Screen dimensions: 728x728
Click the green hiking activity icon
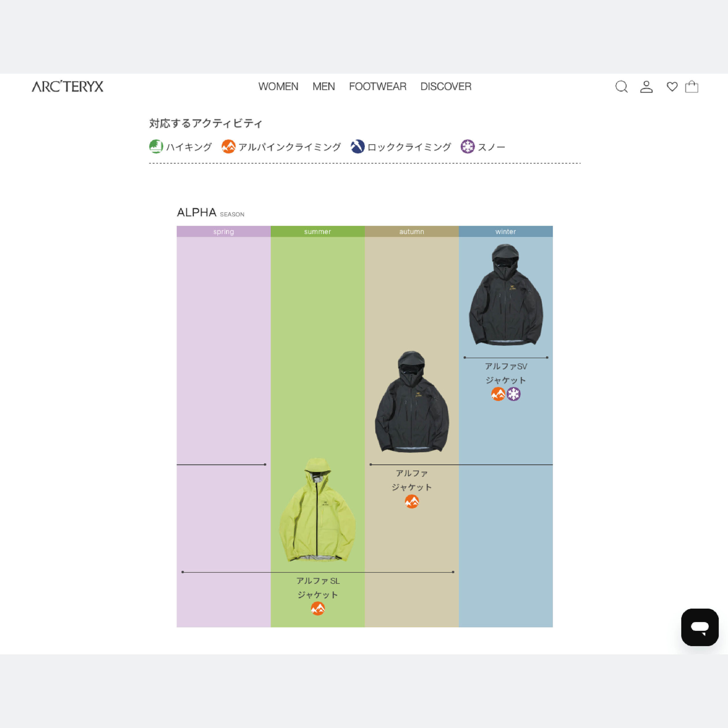(156, 146)
